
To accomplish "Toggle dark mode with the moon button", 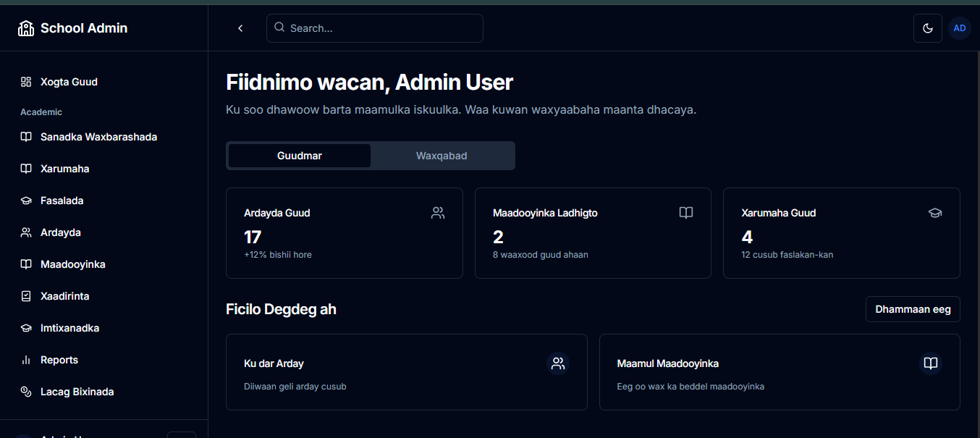I will click(x=927, y=28).
